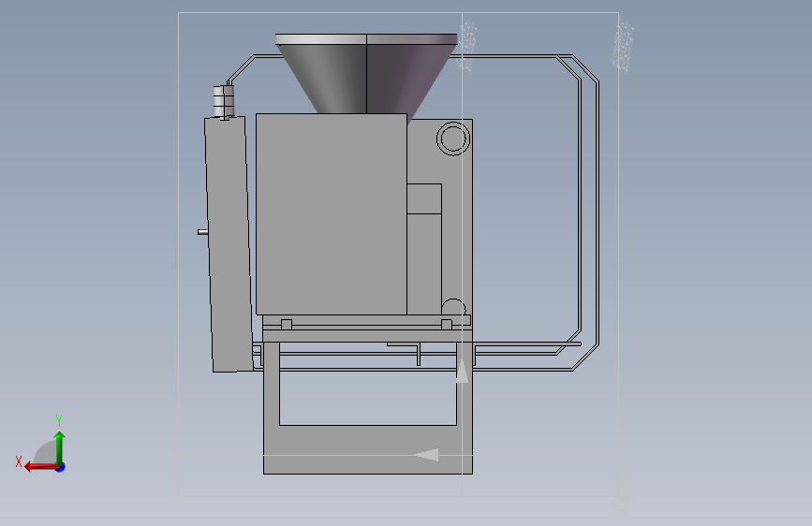
Task: Select the bottom bar of the base frame
Action: tap(368, 449)
